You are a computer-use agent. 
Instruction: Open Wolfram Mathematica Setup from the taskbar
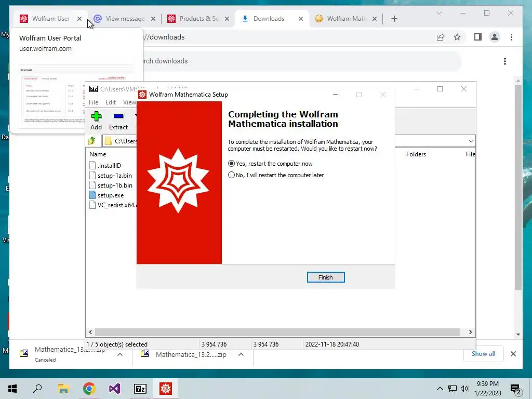click(x=166, y=389)
